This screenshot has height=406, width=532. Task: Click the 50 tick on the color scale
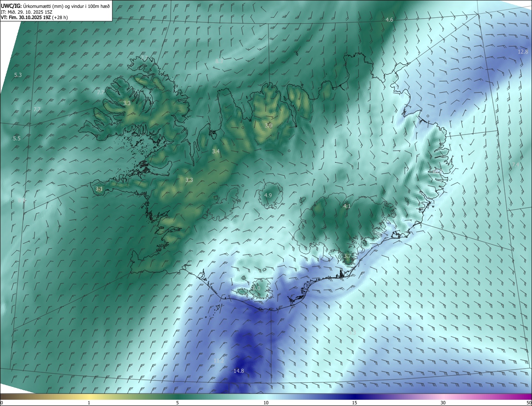click(x=529, y=403)
